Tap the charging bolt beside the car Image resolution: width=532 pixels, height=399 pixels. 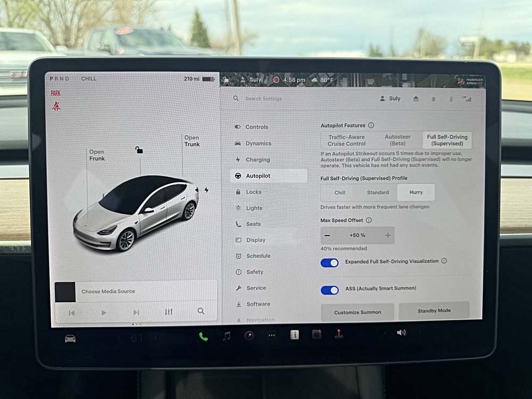[x=206, y=190]
